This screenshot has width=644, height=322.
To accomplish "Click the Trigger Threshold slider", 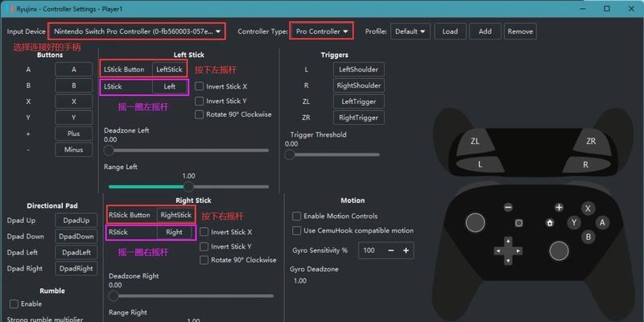I will (332, 155).
